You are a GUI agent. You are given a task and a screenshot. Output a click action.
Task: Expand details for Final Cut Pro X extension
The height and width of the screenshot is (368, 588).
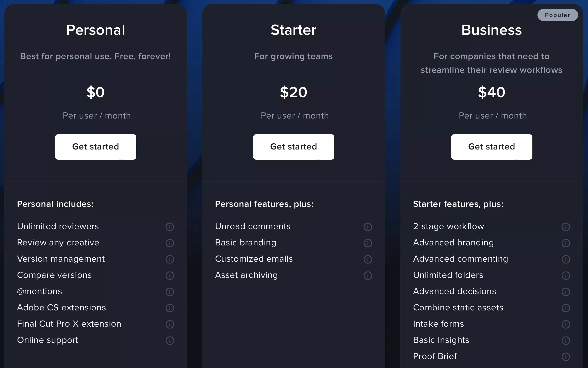(169, 324)
